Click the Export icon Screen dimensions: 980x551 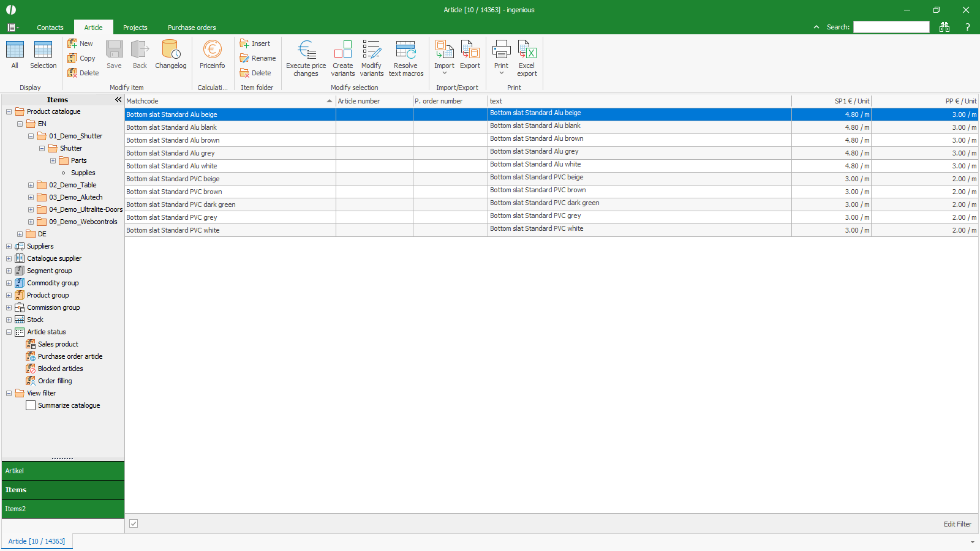click(470, 50)
